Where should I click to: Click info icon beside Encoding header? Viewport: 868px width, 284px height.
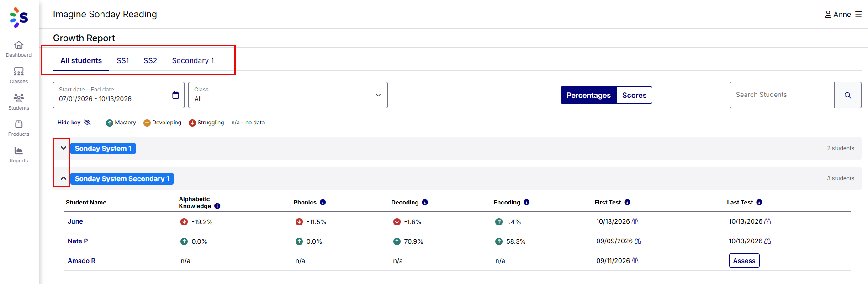pos(526,202)
